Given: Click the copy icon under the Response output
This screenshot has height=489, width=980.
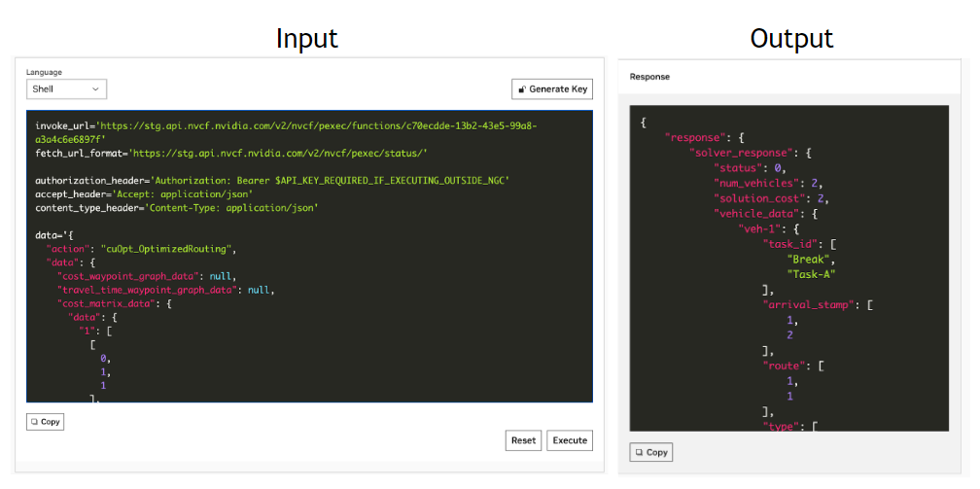Looking at the screenshot, I should pos(639,452).
